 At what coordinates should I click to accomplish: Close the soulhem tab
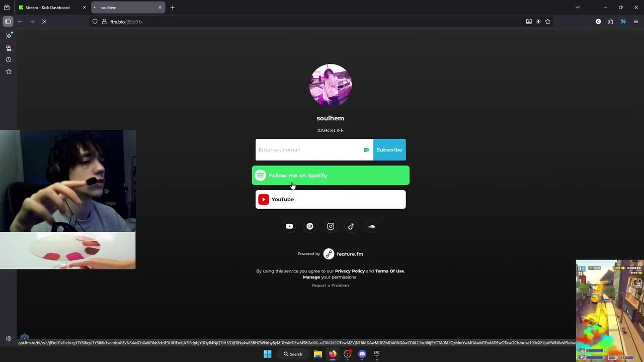(160, 8)
